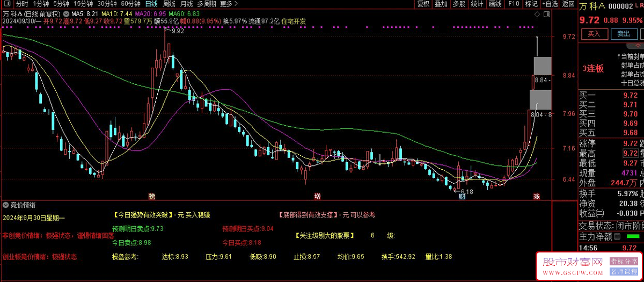Click the 涨 marker on the chart

click(x=536, y=196)
